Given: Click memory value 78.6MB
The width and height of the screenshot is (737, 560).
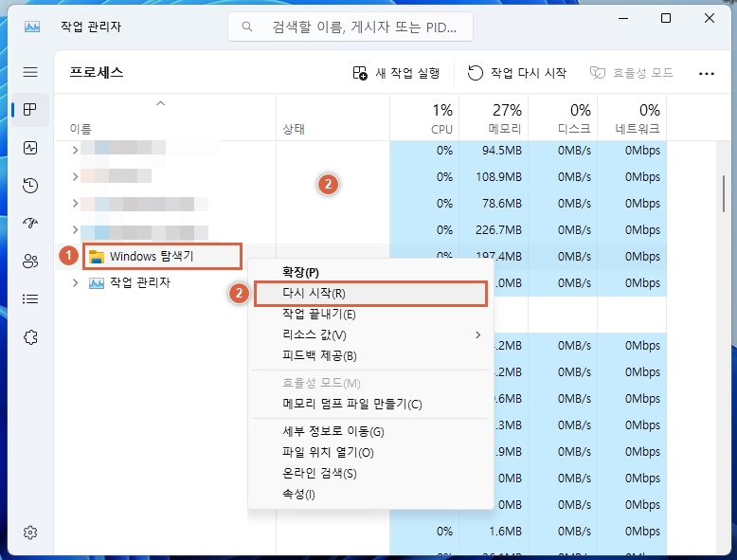Looking at the screenshot, I should [x=501, y=203].
